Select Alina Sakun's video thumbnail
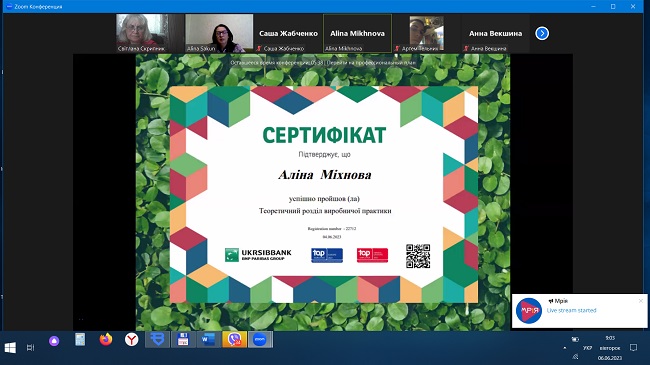Screen dimensions: 650x365 click(219, 33)
